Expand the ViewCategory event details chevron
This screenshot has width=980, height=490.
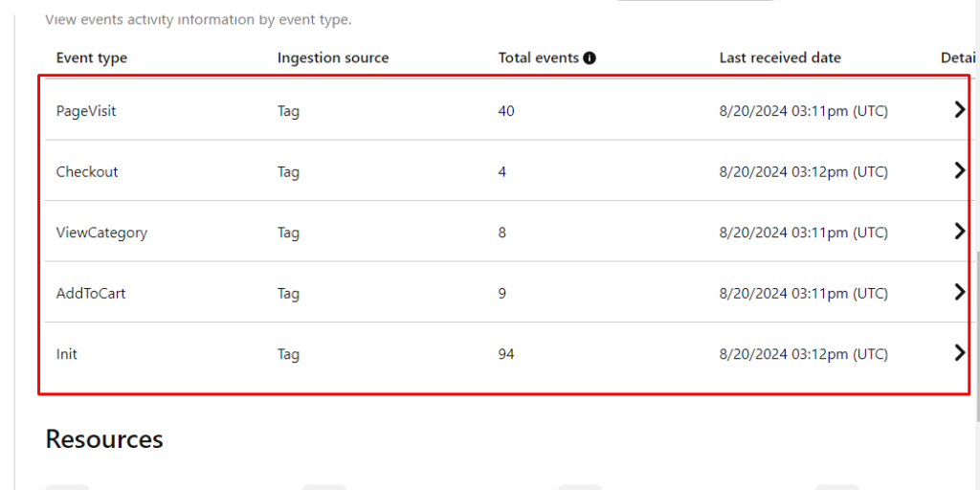point(960,232)
